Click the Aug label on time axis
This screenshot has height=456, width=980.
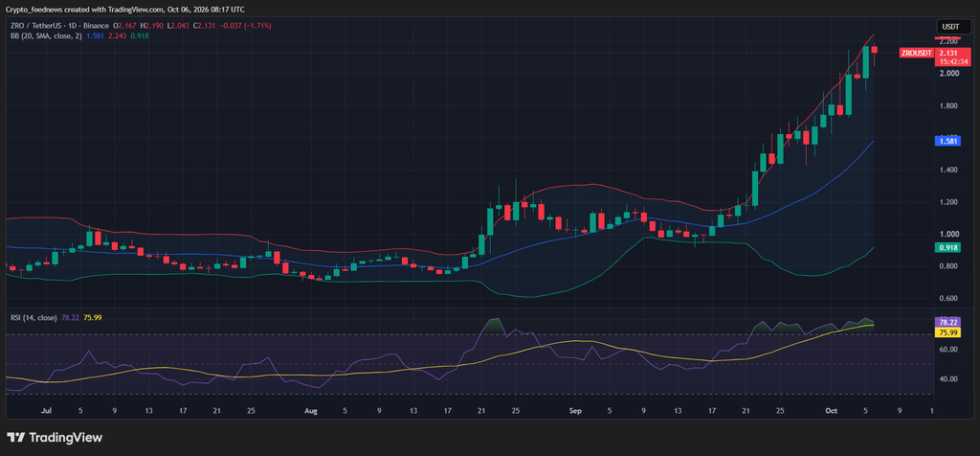coord(311,411)
